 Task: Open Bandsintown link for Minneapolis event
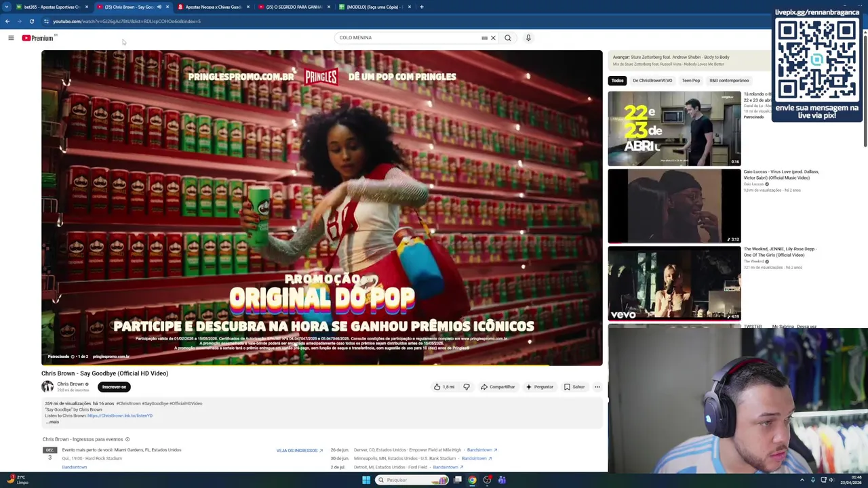[x=477, y=459]
